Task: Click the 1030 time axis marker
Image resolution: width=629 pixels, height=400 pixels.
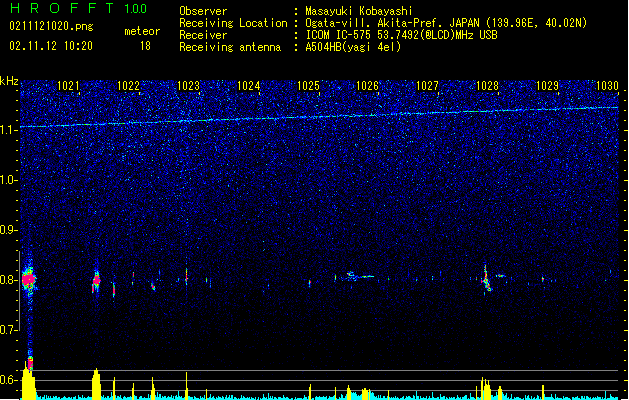Action: coord(607,85)
